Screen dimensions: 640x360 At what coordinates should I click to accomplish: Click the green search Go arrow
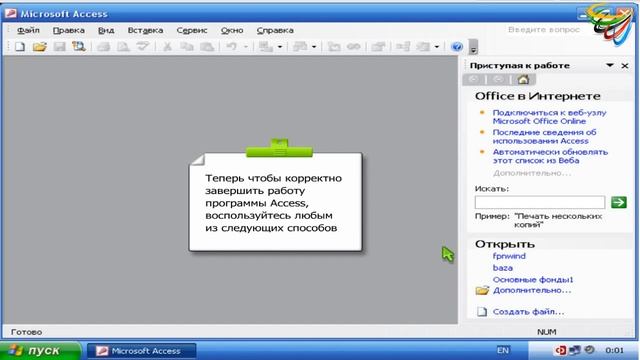pyautogui.click(x=619, y=202)
